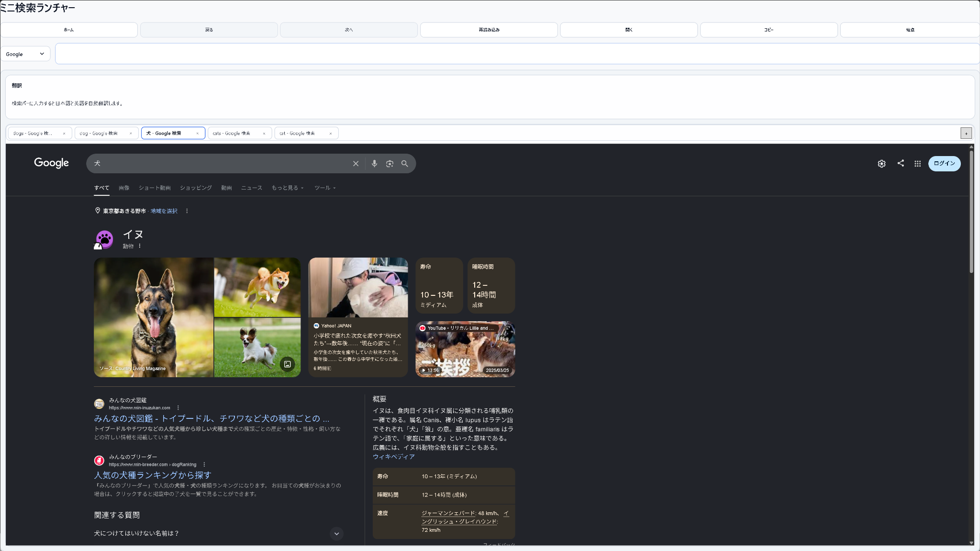Click the みんなのブリーダー site favicon
The height and width of the screenshot is (551, 980).
(x=99, y=461)
